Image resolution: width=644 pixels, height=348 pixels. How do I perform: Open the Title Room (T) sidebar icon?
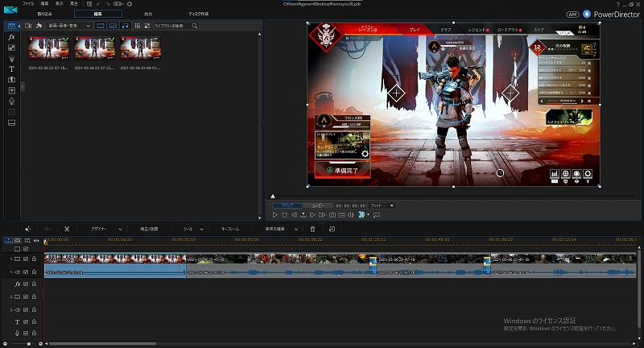[11, 69]
